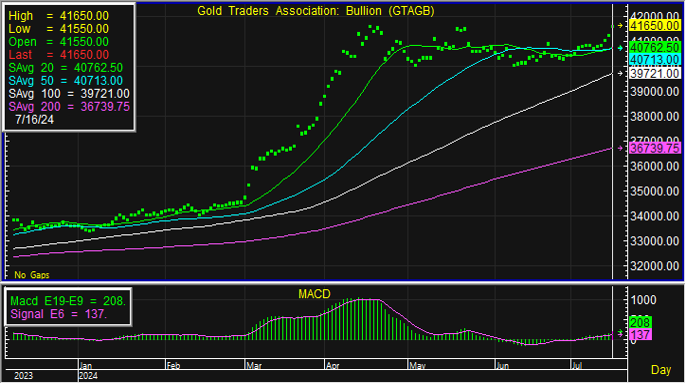The height and width of the screenshot is (384, 686).
Task: Click the 2024 year marker
Action: [88, 376]
